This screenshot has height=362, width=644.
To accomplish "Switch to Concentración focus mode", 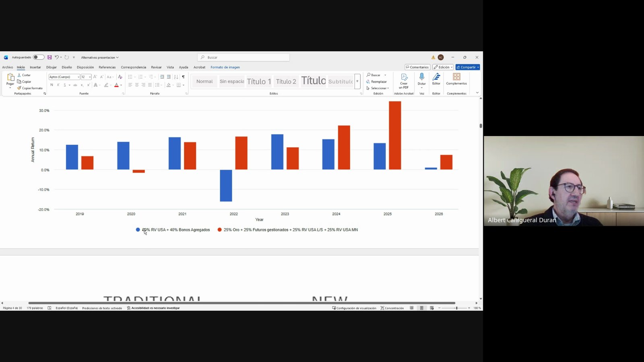I will coord(392,308).
